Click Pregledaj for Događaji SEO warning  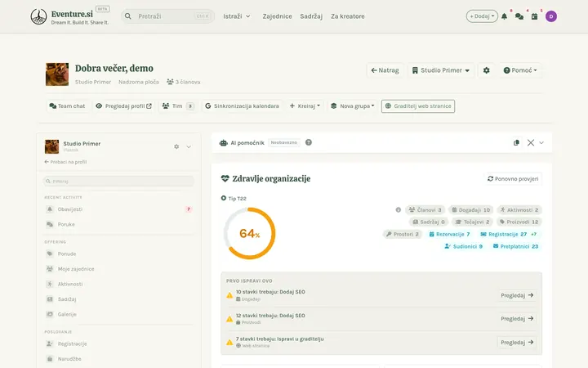click(517, 295)
